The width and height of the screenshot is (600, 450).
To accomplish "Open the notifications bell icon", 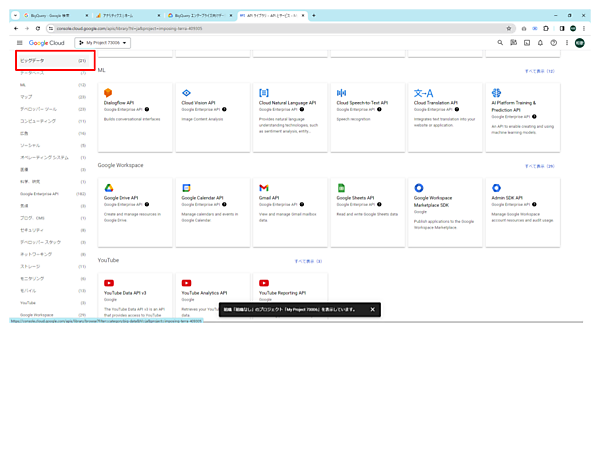I will (x=540, y=43).
